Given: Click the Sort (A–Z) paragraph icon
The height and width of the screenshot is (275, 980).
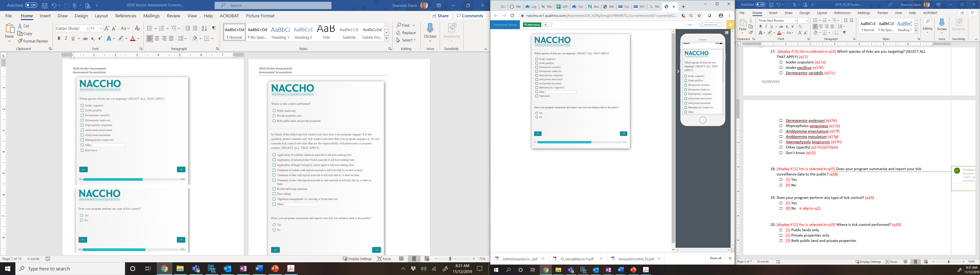Looking at the screenshot, I should point(204,29).
